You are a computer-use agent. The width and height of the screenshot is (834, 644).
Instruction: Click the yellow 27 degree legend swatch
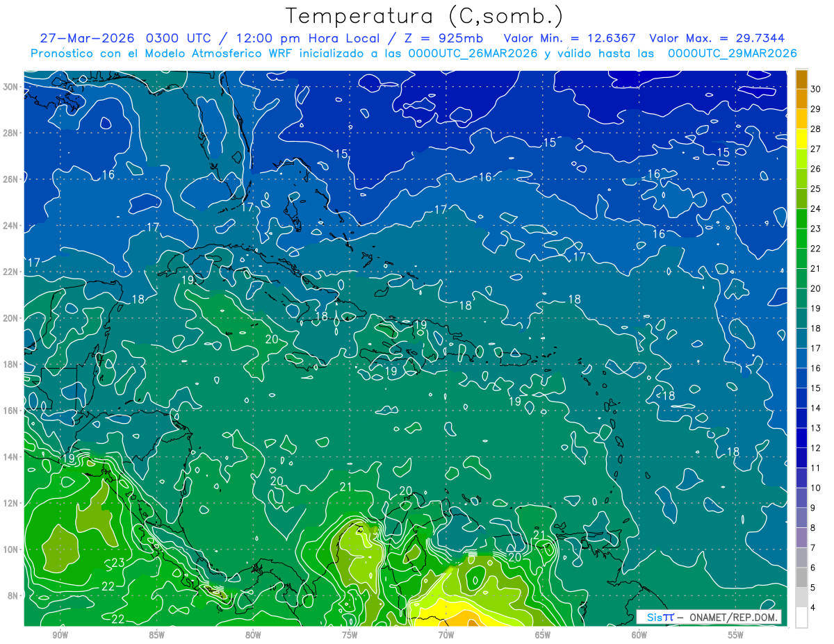tap(801, 139)
